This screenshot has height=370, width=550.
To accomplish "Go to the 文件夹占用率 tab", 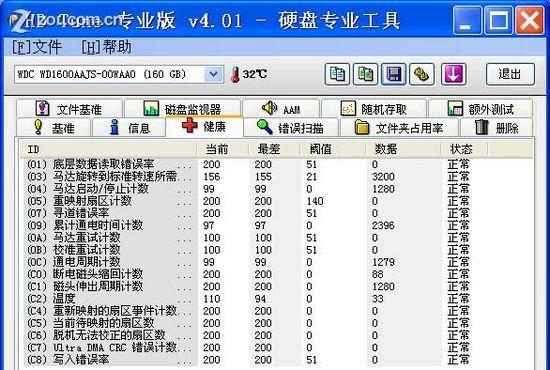I will [x=399, y=128].
